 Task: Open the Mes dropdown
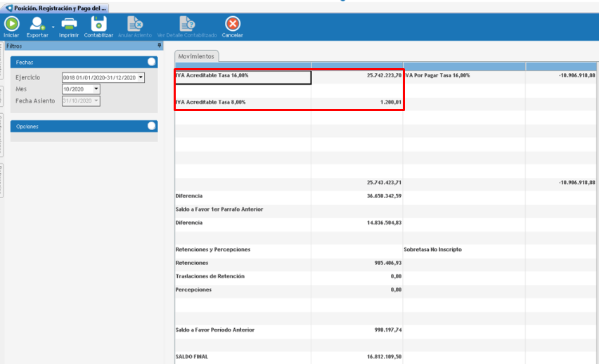pos(96,89)
